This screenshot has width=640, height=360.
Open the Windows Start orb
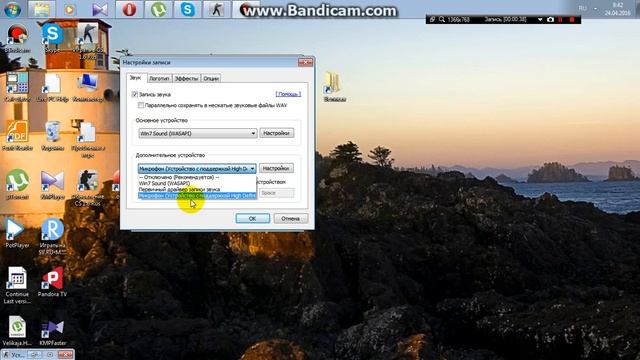pyautogui.click(x=13, y=9)
